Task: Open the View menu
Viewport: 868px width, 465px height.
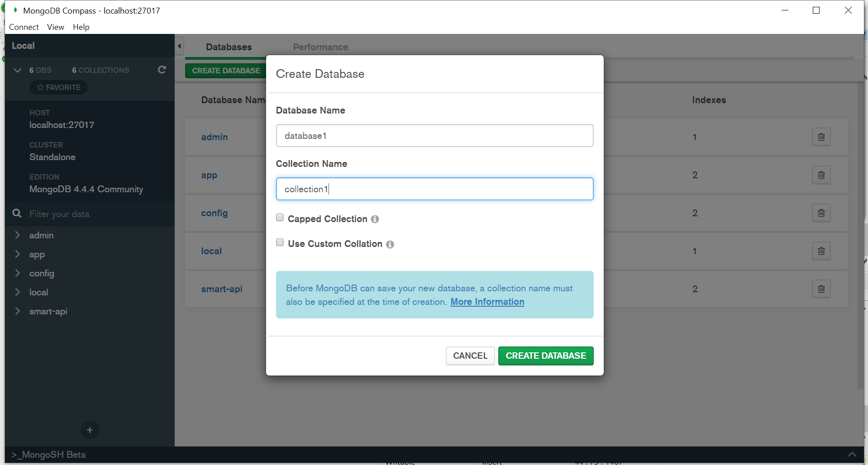Action: (56, 27)
